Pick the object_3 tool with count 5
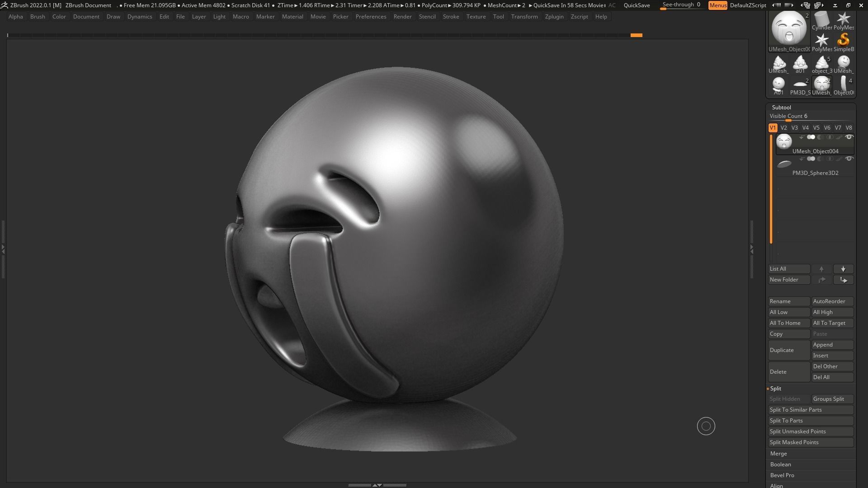 tap(822, 64)
